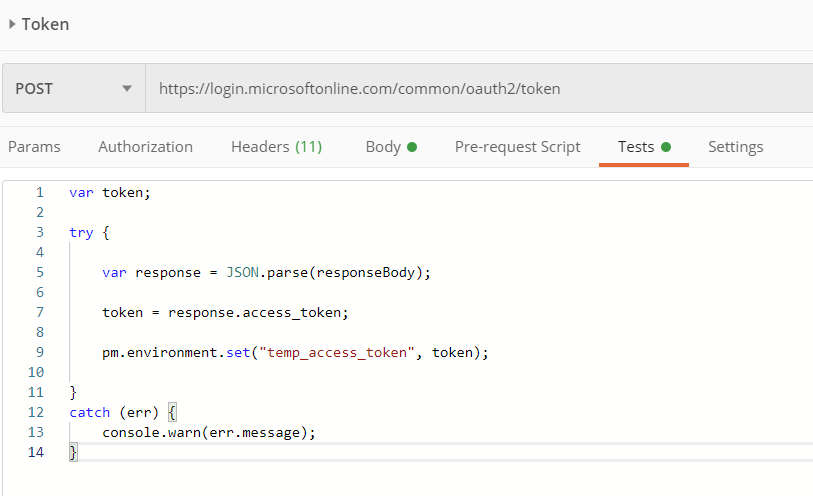Viewport: 813px width, 496px height.
Task: Click the catch (err) line opening brace
Action: 172,413
